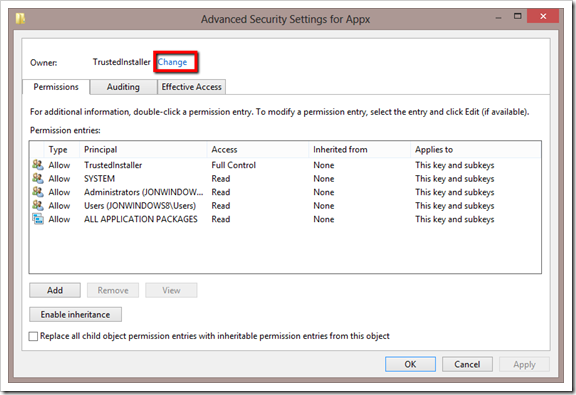Click the TrustedInstaller owner name
The image size is (576, 395).
click(x=122, y=62)
